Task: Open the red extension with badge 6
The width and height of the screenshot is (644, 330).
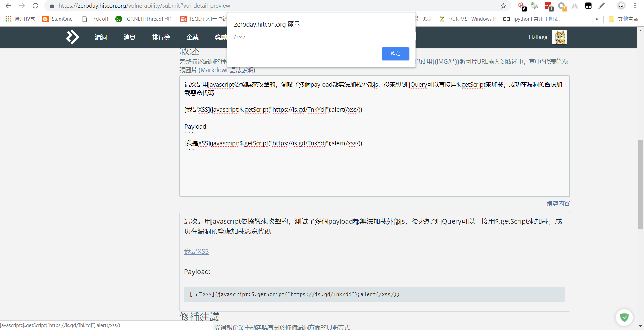Action: click(522, 6)
